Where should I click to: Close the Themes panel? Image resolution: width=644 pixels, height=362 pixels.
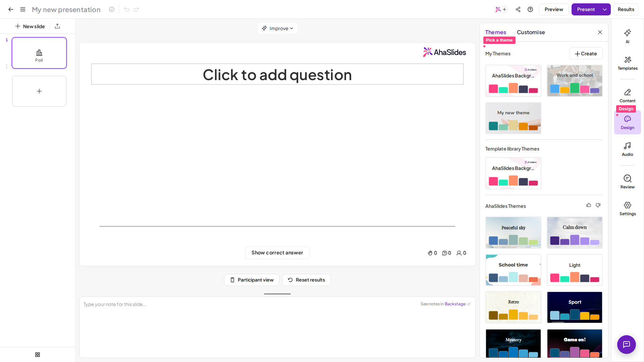600,32
